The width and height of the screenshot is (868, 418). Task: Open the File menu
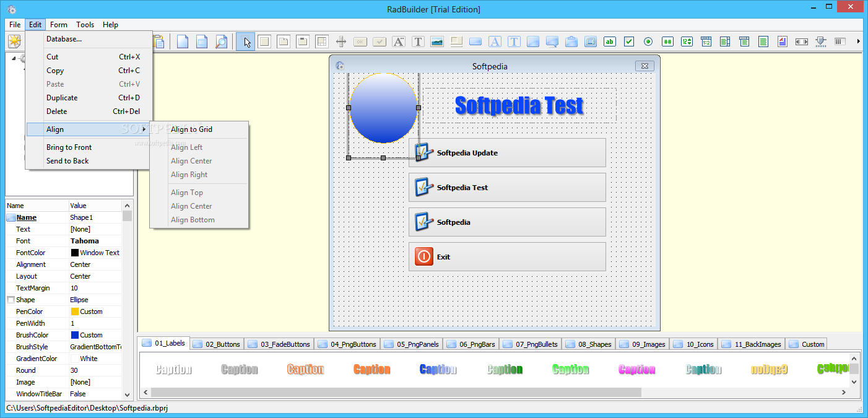click(x=15, y=25)
